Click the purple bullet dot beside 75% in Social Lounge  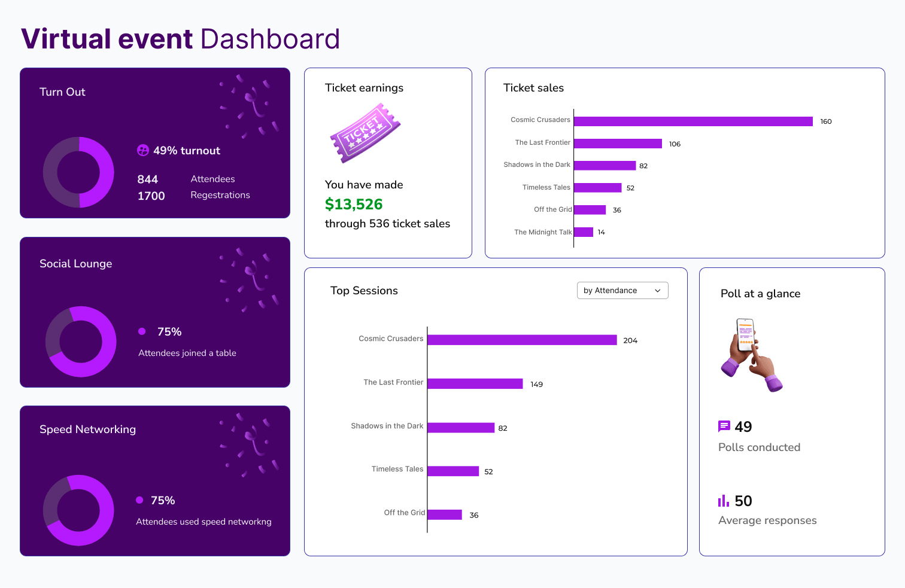[x=141, y=331]
